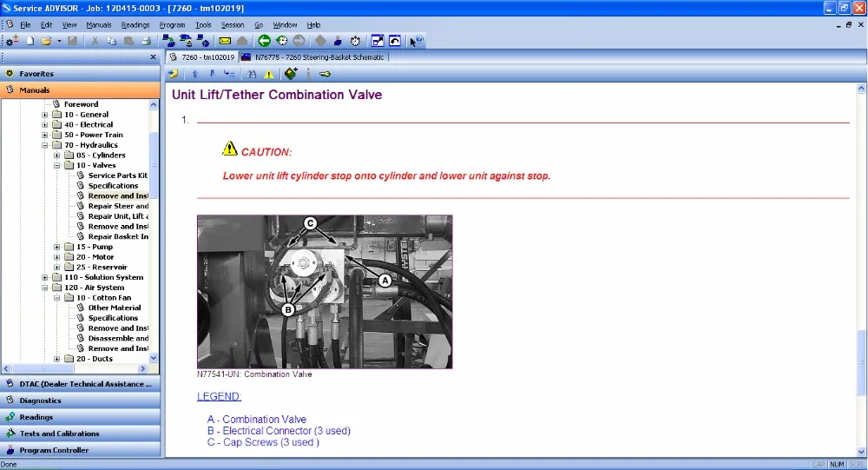Viewport: 868px width, 470px height.
Task: Click the gear settings icon in main toolbar
Action: tap(12, 41)
